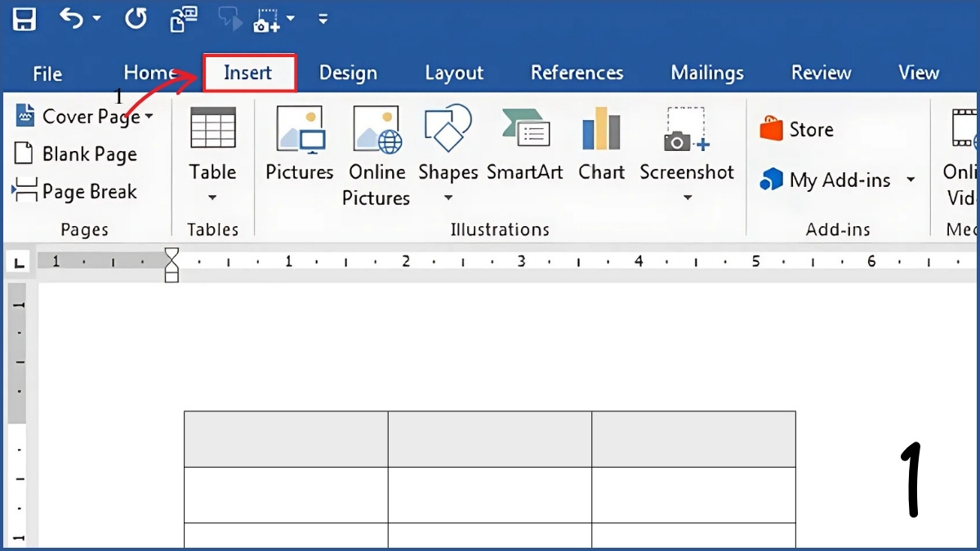Switch to the Review tab
Screen dimensions: 980x551
821,73
